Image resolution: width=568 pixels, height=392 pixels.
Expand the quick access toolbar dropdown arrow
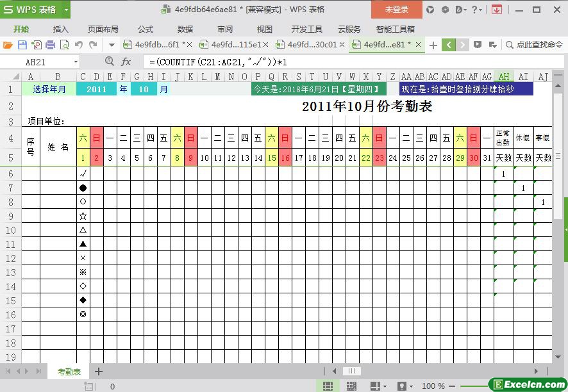pos(112,45)
